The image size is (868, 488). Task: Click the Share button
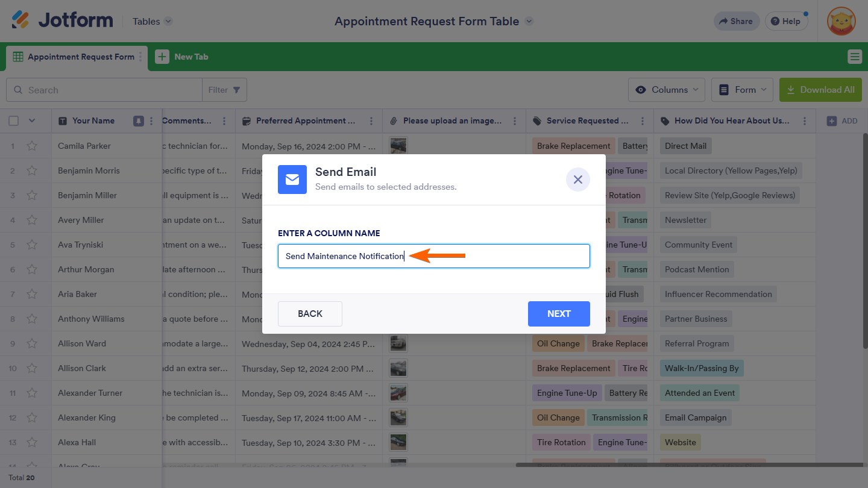734,21
